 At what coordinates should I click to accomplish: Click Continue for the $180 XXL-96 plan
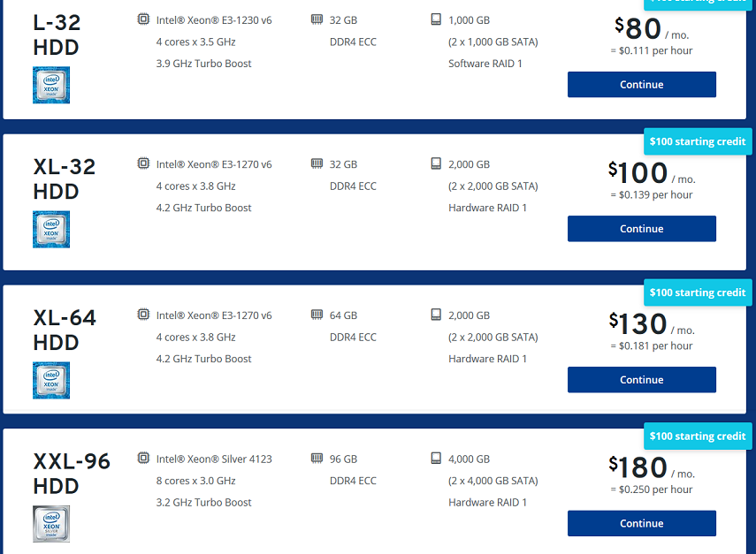point(642,523)
